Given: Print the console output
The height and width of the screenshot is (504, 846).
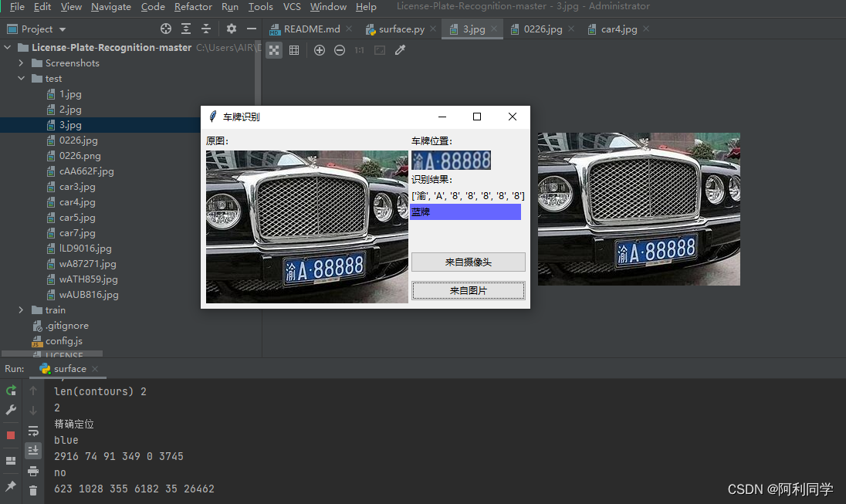Looking at the screenshot, I should (33, 470).
